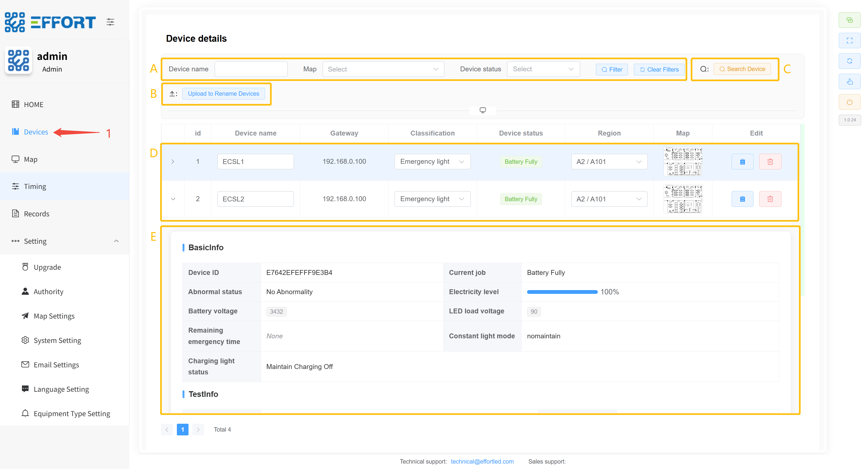The image size is (868, 469).
Task: Click the Device name filter input field
Action: pos(251,69)
